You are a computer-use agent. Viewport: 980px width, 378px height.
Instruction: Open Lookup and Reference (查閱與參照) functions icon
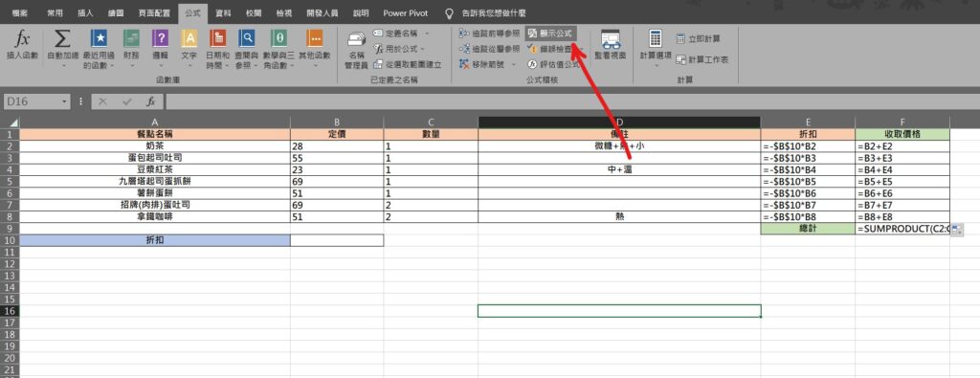pos(248,38)
